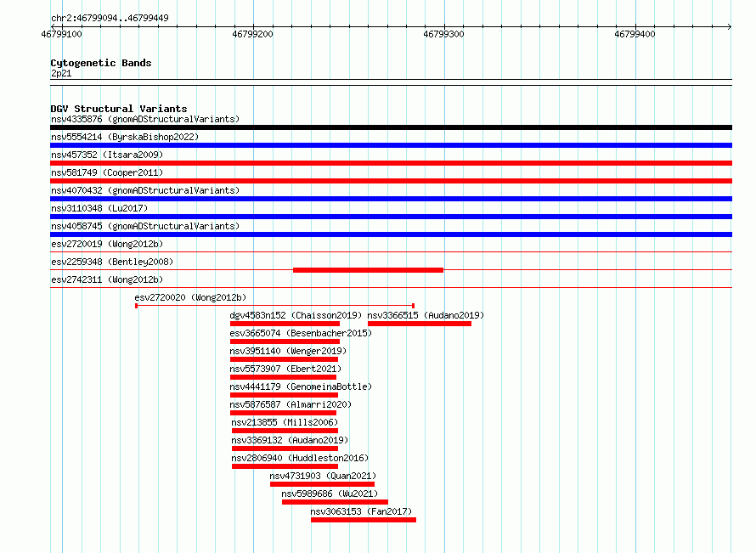Select red bar under nsv4441179
This screenshot has height=553, width=756.
[284, 395]
